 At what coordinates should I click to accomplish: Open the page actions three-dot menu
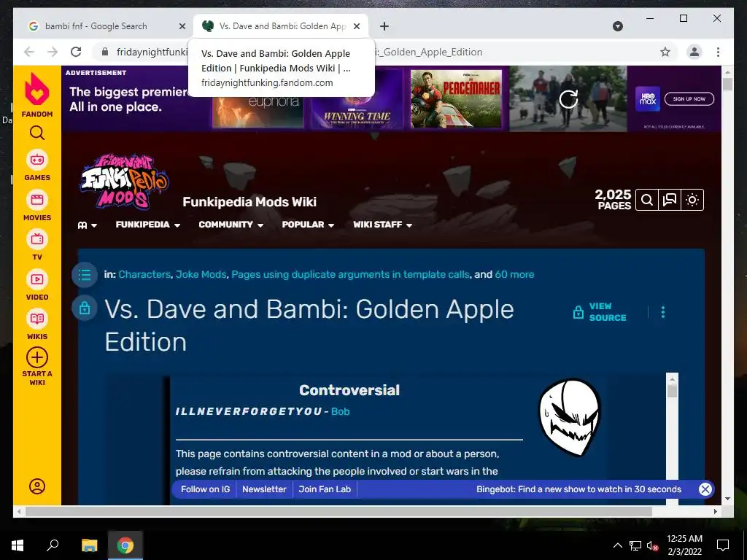click(x=663, y=312)
